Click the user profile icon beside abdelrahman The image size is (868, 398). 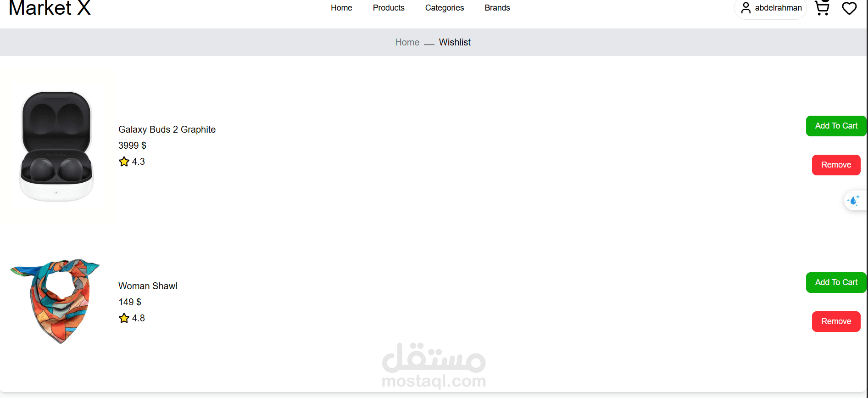point(746,8)
